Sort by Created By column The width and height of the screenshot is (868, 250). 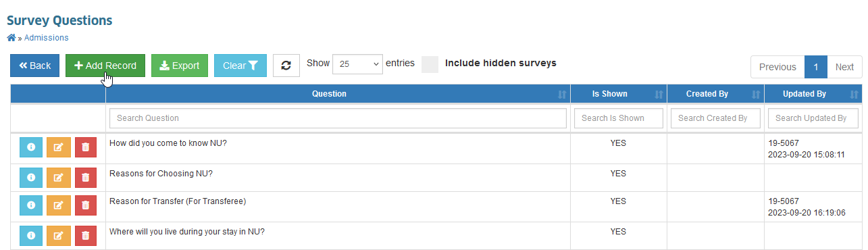(x=715, y=94)
